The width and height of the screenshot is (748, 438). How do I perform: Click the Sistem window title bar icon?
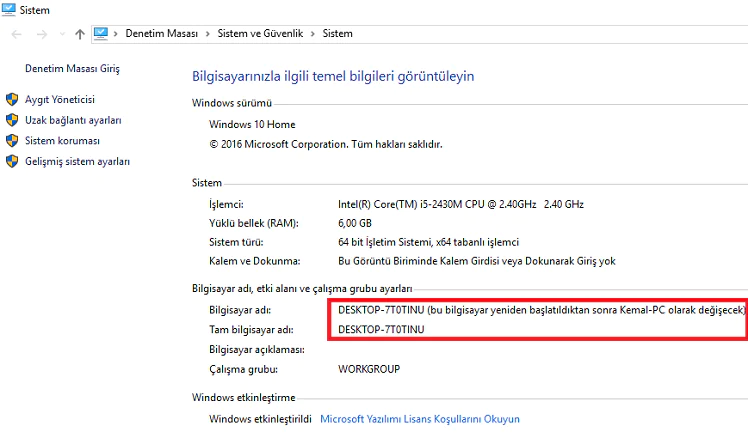click(x=9, y=8)
